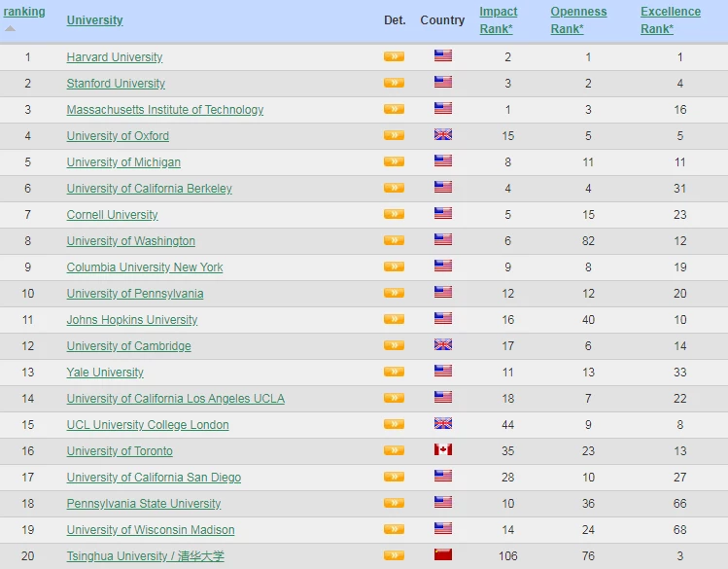The height and width of the screenshot is (569, 728).
Task: Open details icon for University of Cambridge
Action: click(x=394, y=345)
